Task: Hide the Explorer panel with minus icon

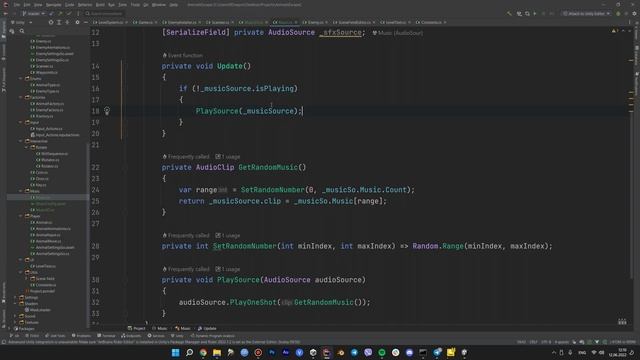Action: [85, 22]
